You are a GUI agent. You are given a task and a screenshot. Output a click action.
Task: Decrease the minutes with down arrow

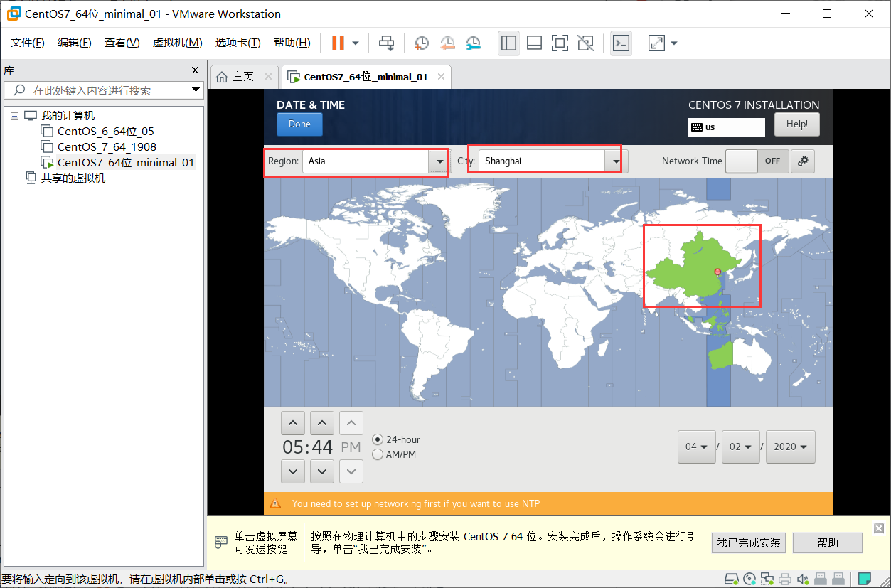pos(322,471)
